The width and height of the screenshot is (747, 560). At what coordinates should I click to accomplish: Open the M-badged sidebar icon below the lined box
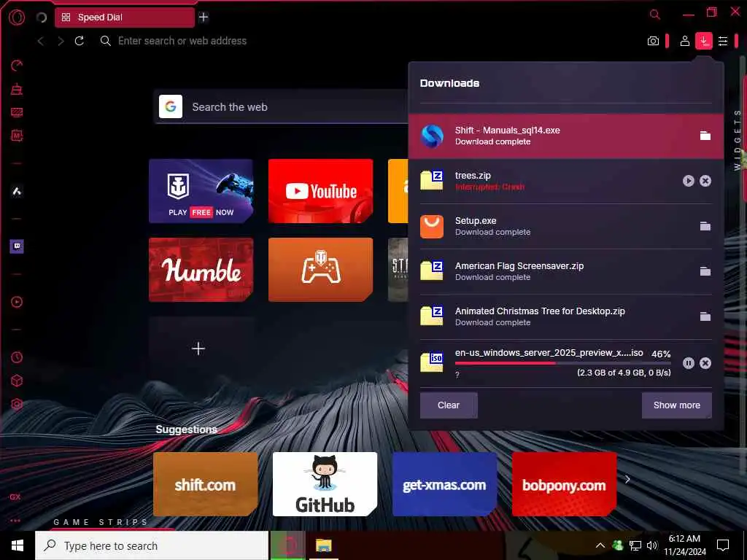(x=17, y=136)
